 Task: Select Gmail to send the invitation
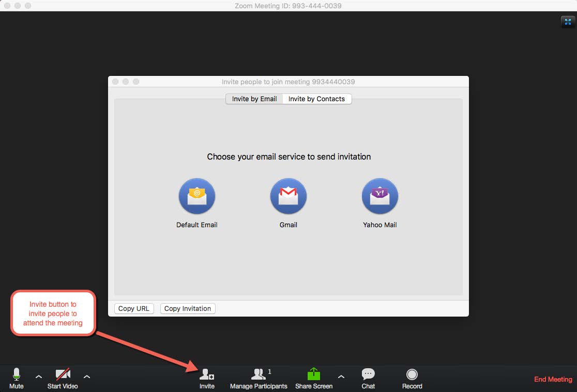[288, 196]
